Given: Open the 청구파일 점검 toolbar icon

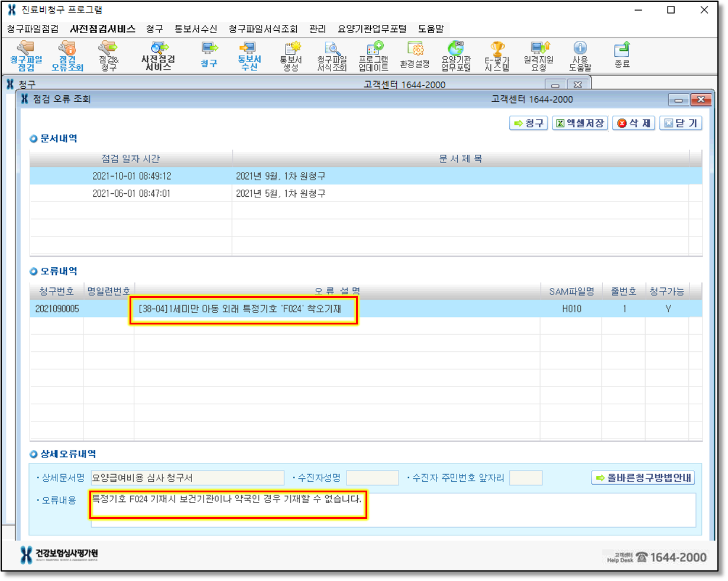Looking at the screenshot, I should pos(26,56).
